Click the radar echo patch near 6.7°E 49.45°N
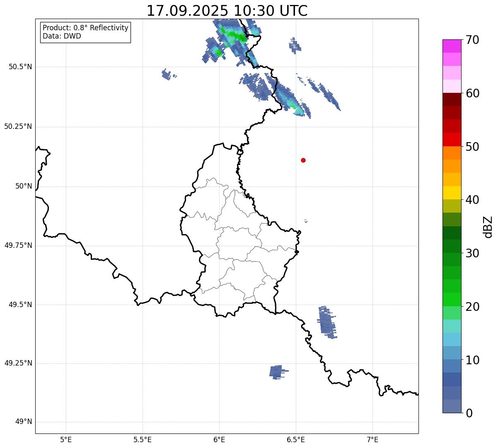Viewport: 498px width, 448px height. point(327,322)
